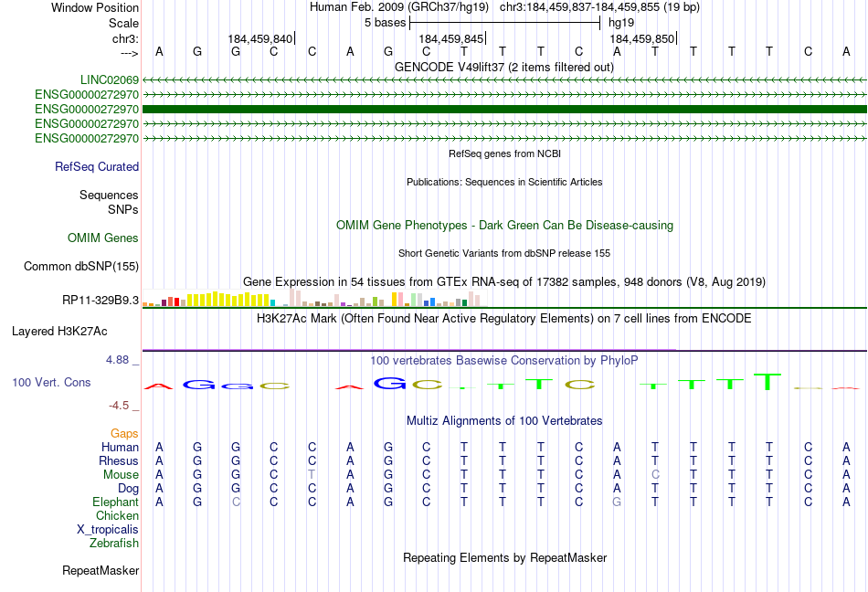Viewport: 868px width, 592px height.
Task: Open the LINC02069 gene label
Action: click(109, 79)
